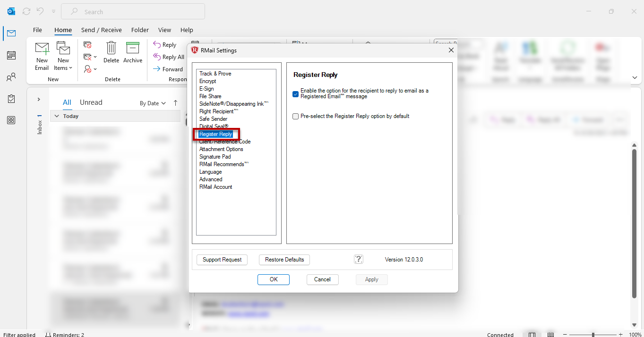This screenshot has width=644, height=337.
Task: Click the Clean Up icon in Delete group
Action: coord(87,57)
